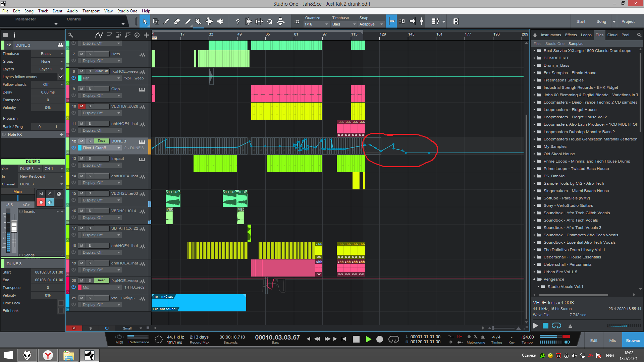Click the Record transport button

(380, 339)
